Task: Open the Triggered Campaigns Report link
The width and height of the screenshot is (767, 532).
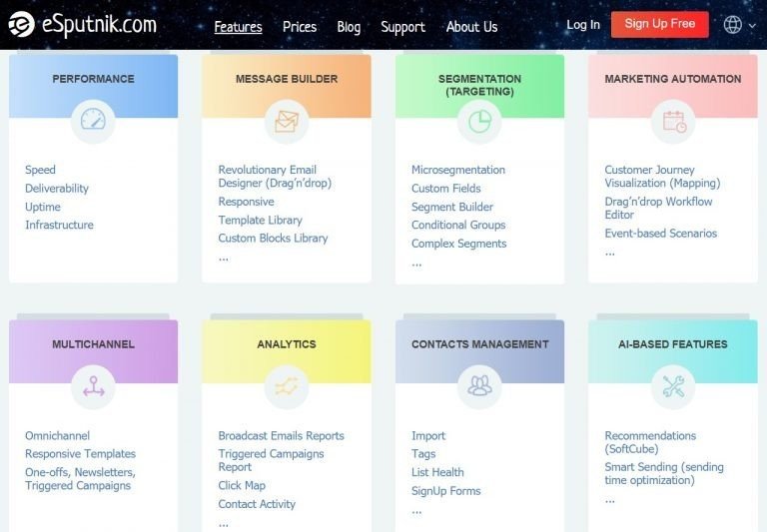Action: (271, 460)
